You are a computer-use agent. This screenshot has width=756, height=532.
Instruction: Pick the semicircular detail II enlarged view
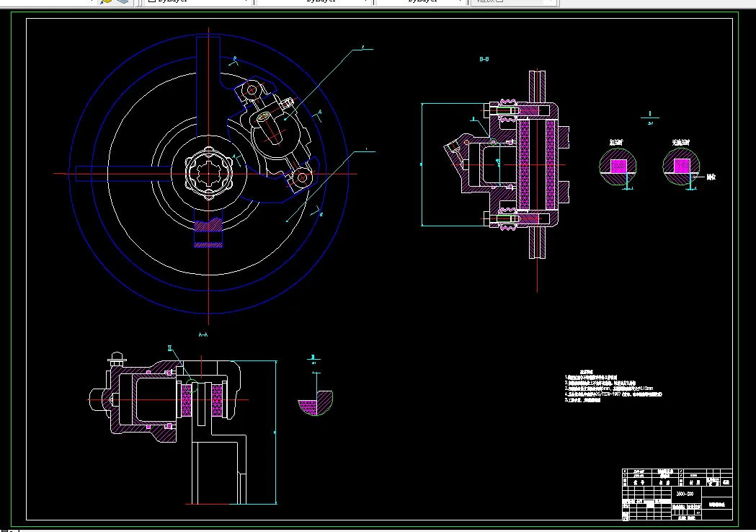316,402
